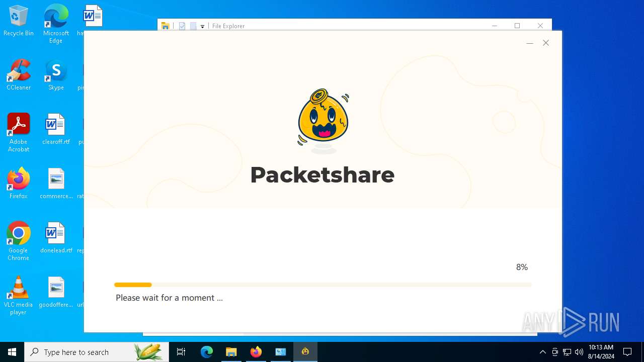The image size is (644, 362).
Task: Click the Packetshare mascot logo
Action: [323, 121]
